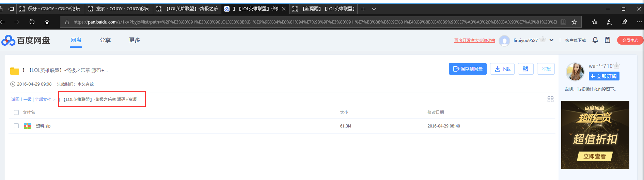Sort by 修改日期 column header
The height and width of the screenshot is (180, 644).
coord(436,112)
